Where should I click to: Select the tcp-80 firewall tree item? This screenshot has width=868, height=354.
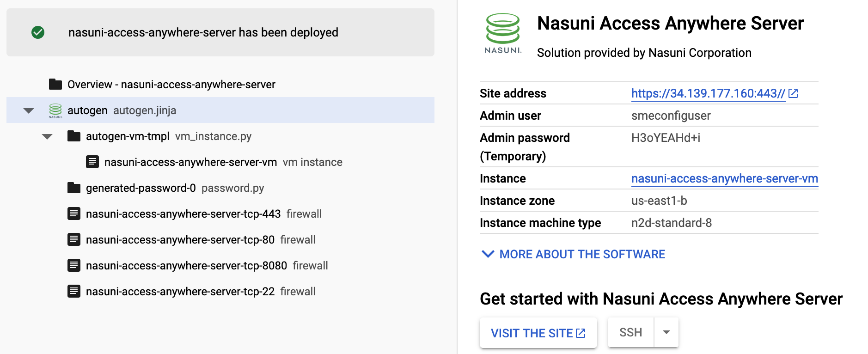click(x=180, y=240)
